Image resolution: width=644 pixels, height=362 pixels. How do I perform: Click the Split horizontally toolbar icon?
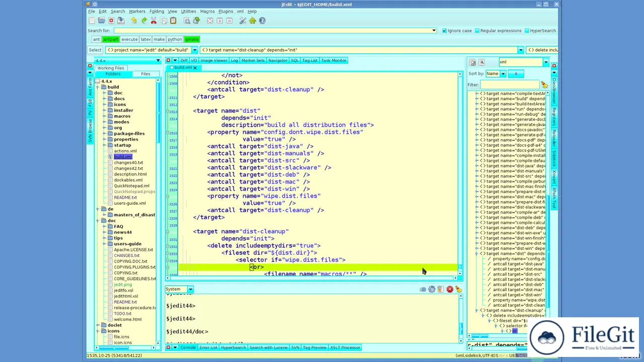coord(219,21)
